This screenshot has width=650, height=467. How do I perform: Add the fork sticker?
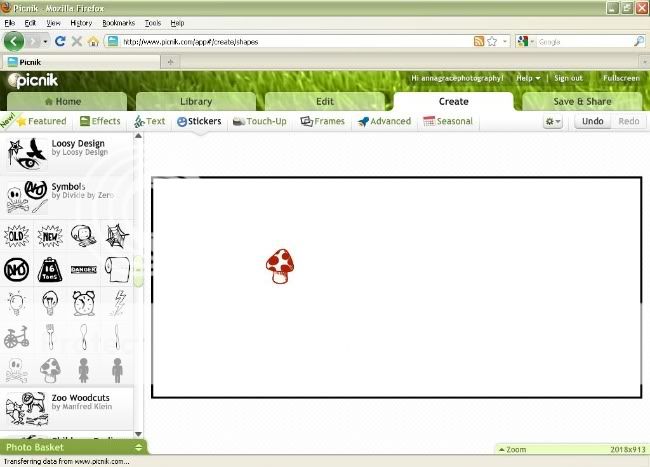[x=50, y=336]
